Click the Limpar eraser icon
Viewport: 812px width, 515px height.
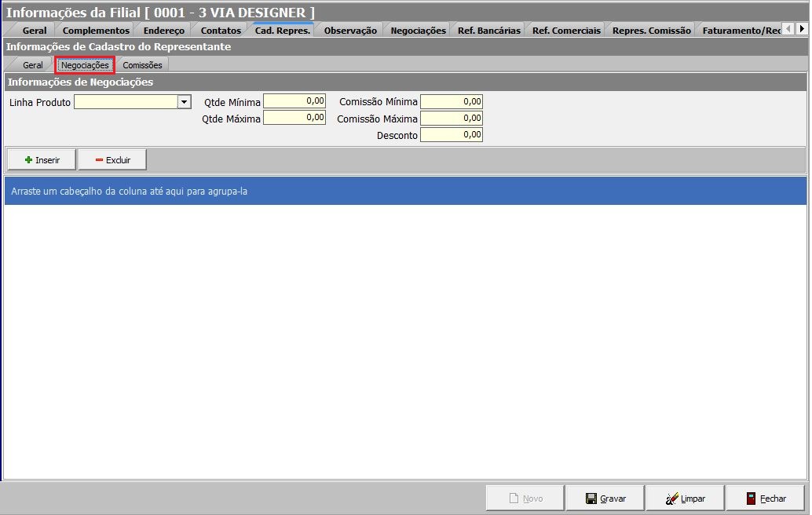coord(672,499)
